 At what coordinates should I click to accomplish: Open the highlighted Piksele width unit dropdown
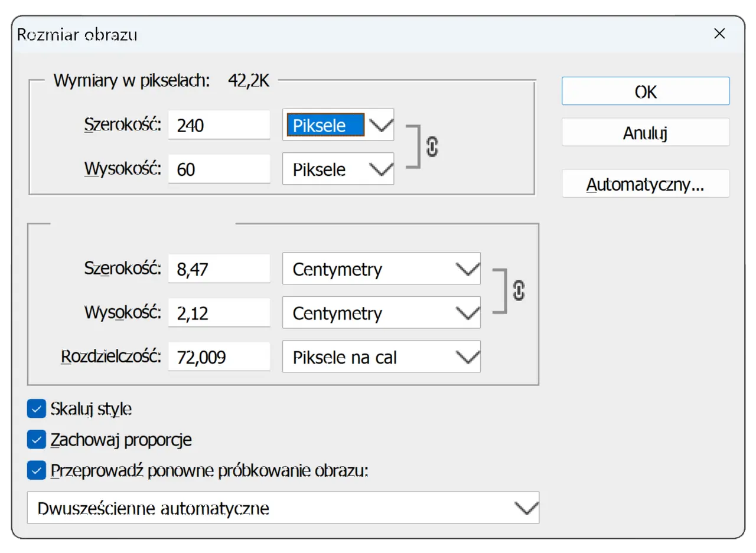click(x=338, y=125)
